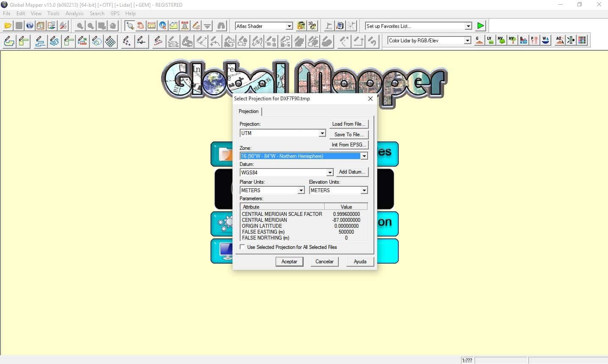Enable Use Selected Projection for All Selected Files
The width and height of the screenshot is (608, 364).
[242, 247]
